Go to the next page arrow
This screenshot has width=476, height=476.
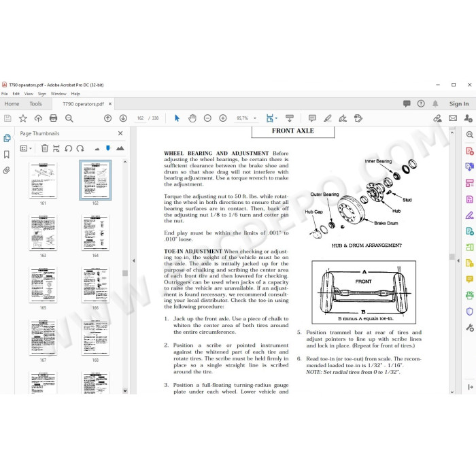click(123, 118)
